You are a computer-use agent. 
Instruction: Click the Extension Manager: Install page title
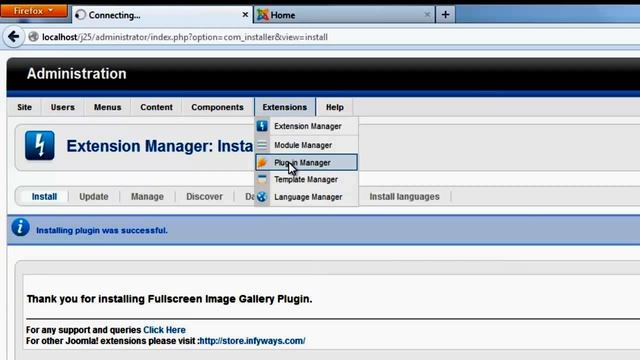pyautogui.click(x=160, y=146)
